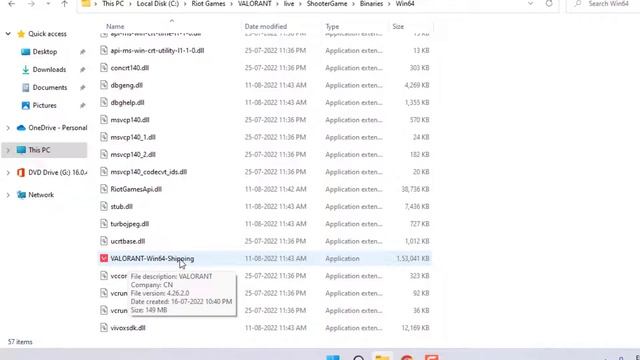Select Network in the navigation pane
The image size is (640, 360).
[41, 195]
